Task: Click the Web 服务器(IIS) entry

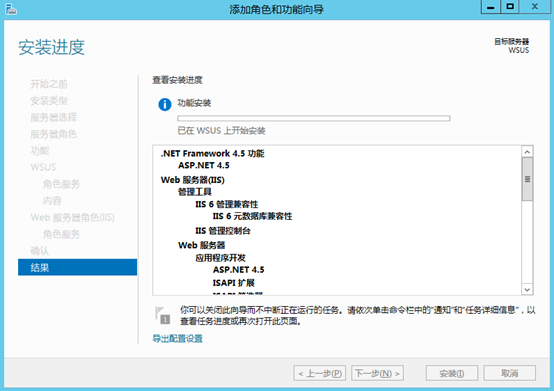Action: [x=193, y=180]
